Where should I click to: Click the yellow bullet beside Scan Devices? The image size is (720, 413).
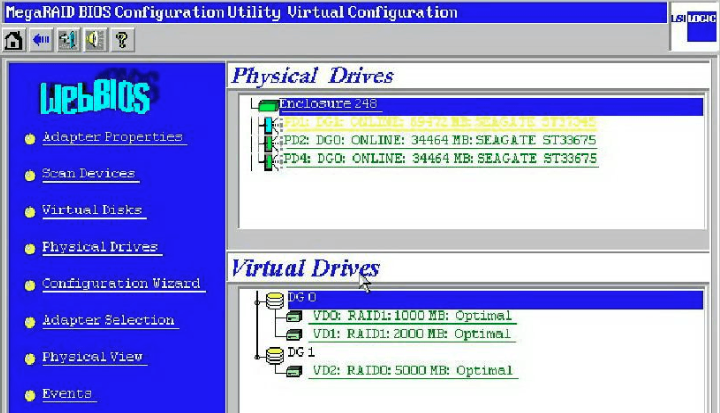click(30, 175)
